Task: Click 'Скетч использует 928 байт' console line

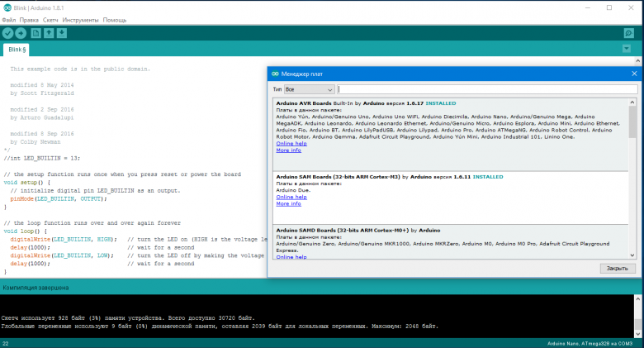Action: [x=128, y=318]
